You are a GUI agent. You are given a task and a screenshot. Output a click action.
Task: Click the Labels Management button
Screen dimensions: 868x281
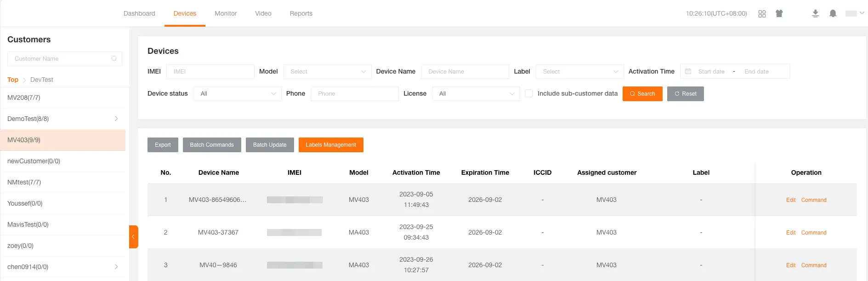point(330,145)
